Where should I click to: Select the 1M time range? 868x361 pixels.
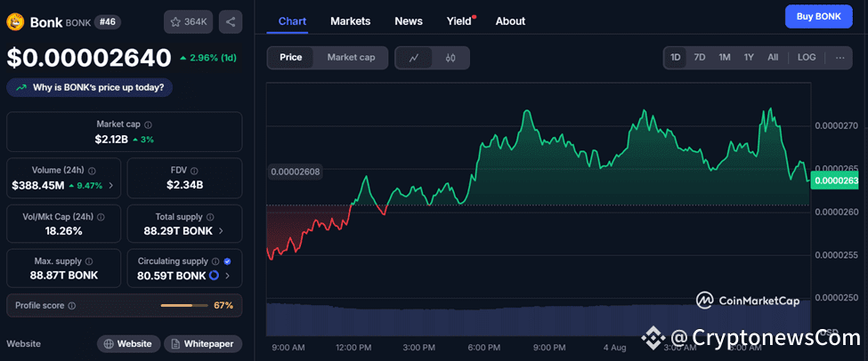[725, 58]
